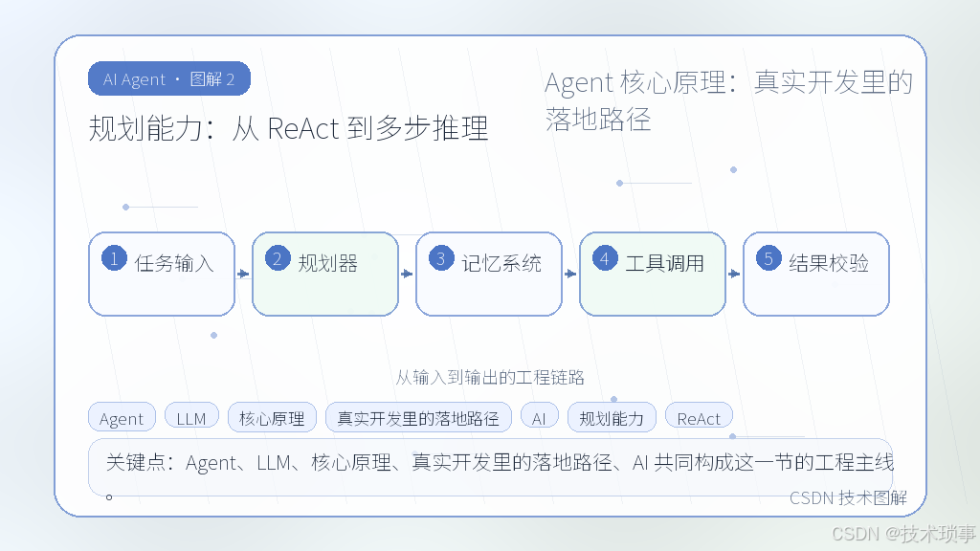980x551 pixels.
Task: Click the 'LLM' tag chip
Action: click(191, 417)
